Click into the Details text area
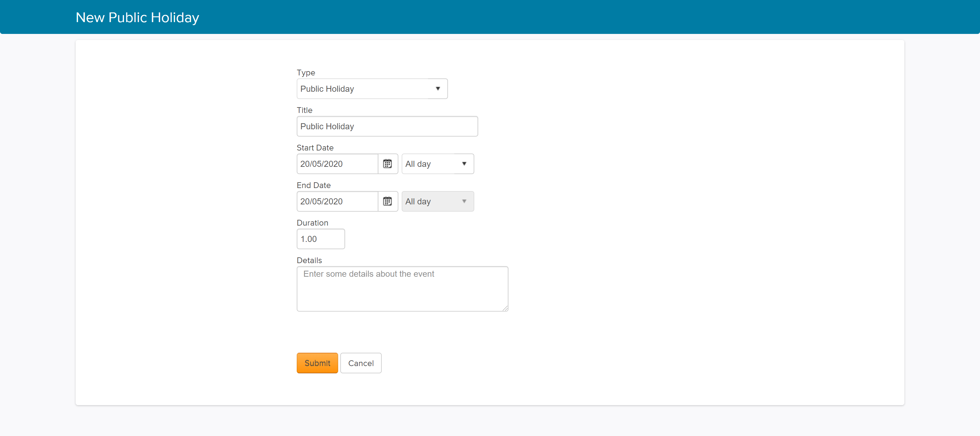980x436 pixels. click(x=403, y=289)
